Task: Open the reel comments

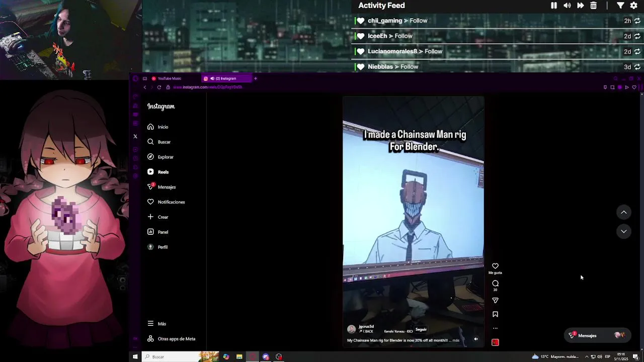Action: click(495, 283)
